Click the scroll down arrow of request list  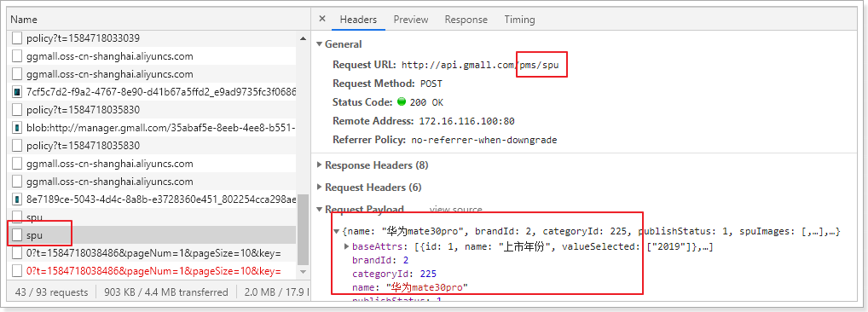tap(303, 272)
